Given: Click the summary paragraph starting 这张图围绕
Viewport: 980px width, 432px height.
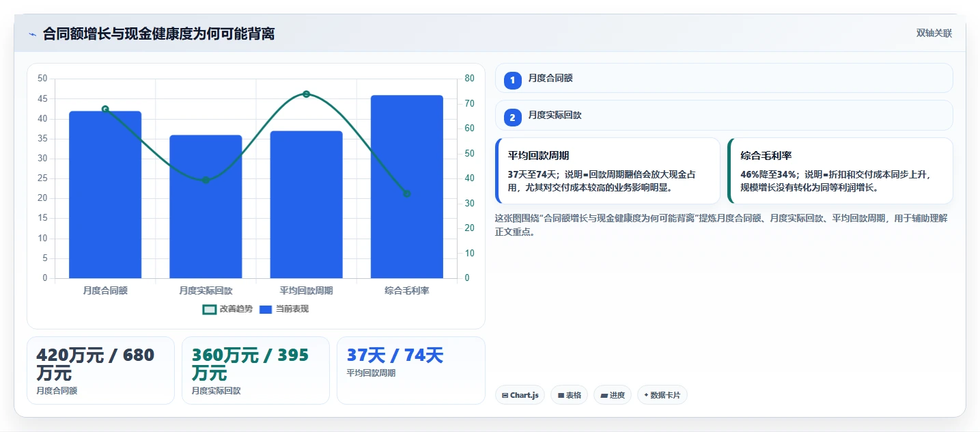Looking at the screenshot, I should point(720,225).
